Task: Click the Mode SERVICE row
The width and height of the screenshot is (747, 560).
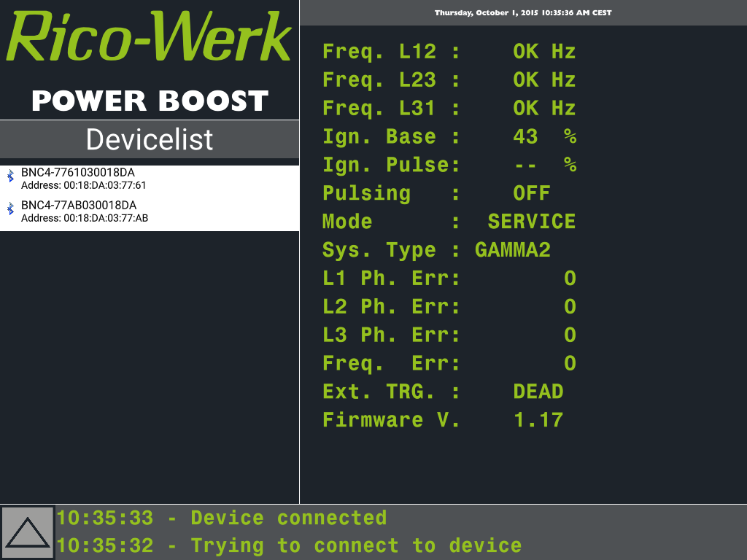Action: click(x=449, y=222)
